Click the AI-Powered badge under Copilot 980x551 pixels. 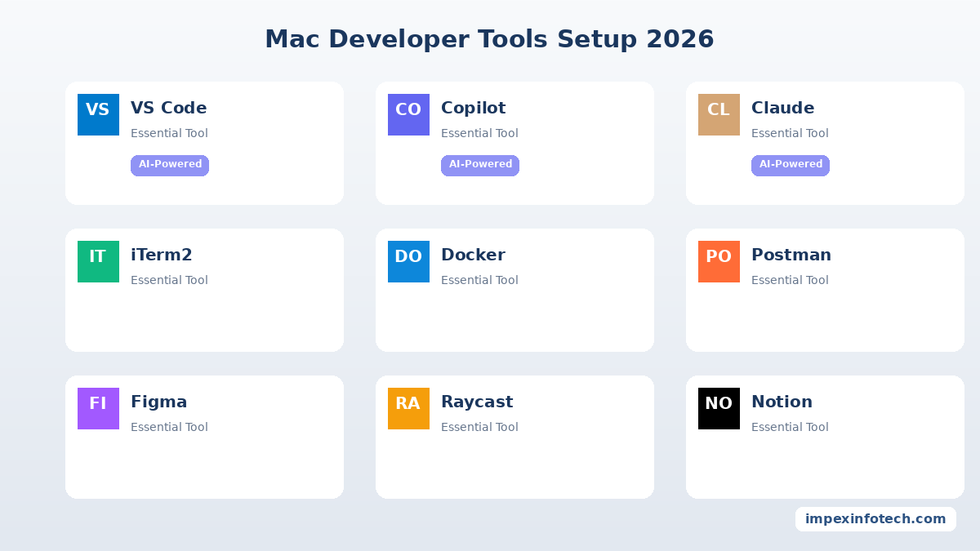[480, 165]
